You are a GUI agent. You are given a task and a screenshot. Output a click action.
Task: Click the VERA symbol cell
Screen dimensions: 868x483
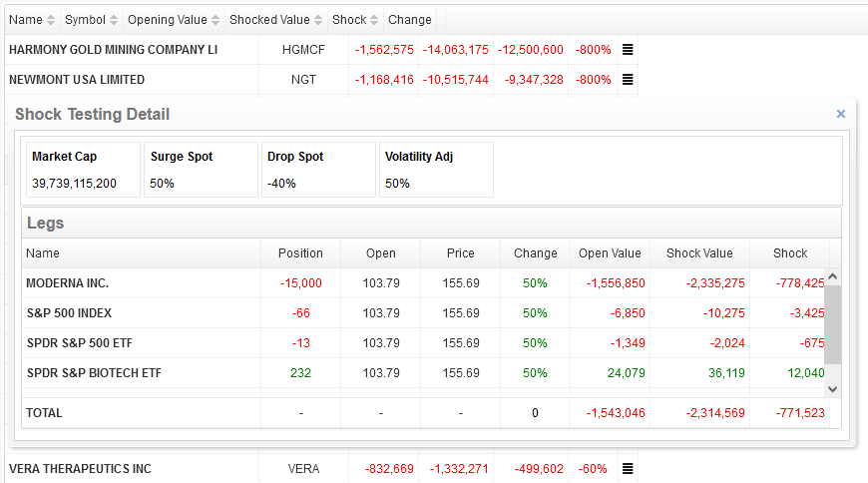303,469
